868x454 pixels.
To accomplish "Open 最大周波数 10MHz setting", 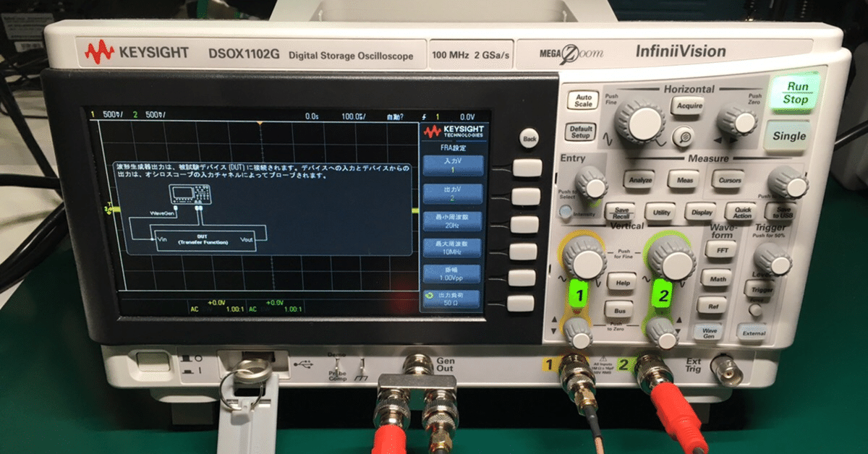I will (x=453, y=248).
